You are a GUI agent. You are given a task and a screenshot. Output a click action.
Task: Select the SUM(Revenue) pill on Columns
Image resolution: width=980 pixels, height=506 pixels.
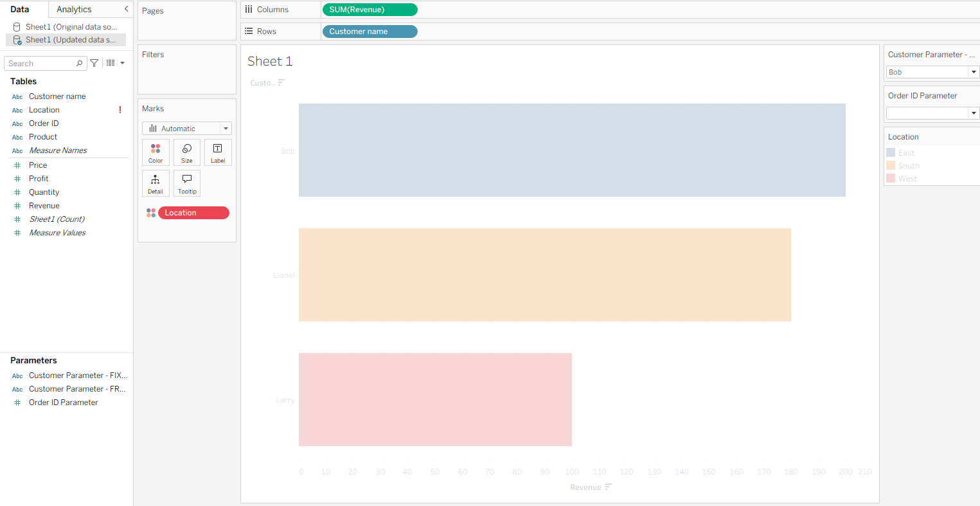[370, 10]
